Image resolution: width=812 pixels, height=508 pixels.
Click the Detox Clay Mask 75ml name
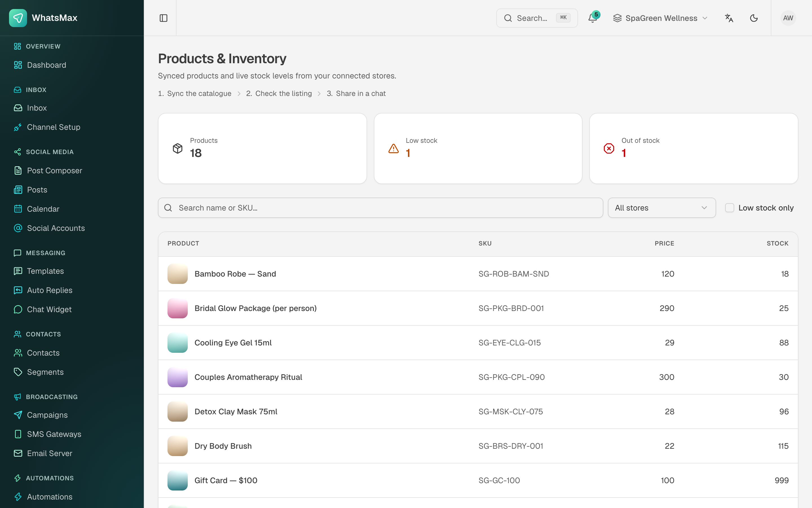click(x=236, y=411)
